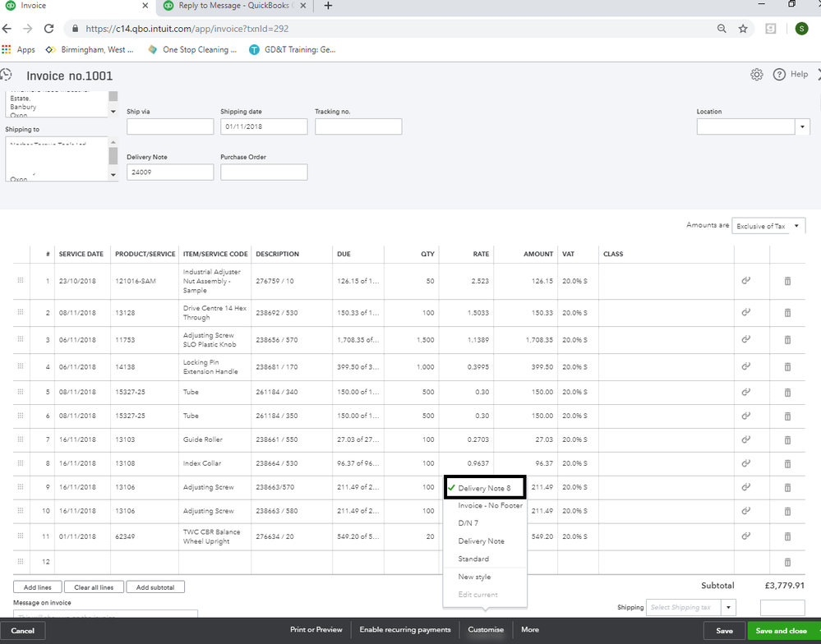Open the browser profile avatar S
Image resolution: width=821 pixels, height=644 pixels.
pyautogui.click(x=801, y=29)
